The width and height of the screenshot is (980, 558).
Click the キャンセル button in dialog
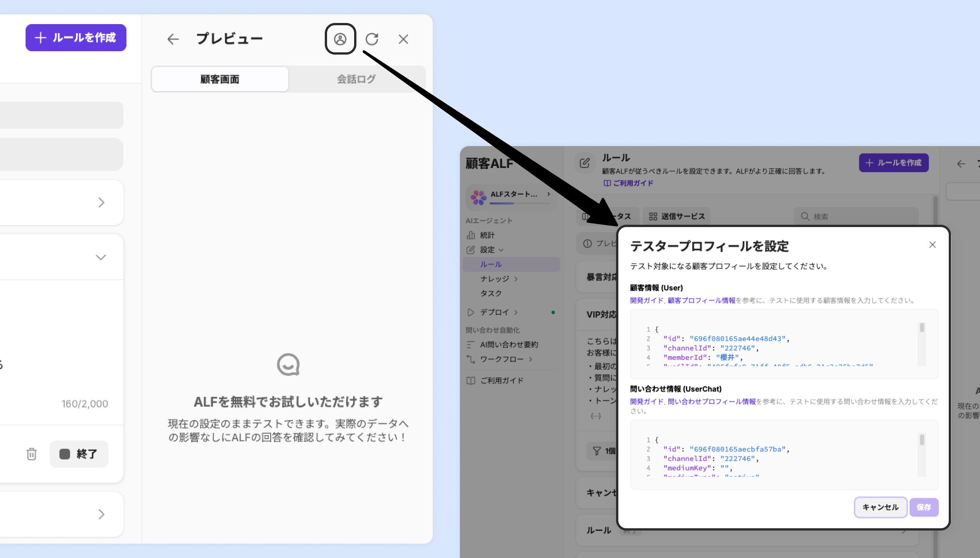(880, 507)
